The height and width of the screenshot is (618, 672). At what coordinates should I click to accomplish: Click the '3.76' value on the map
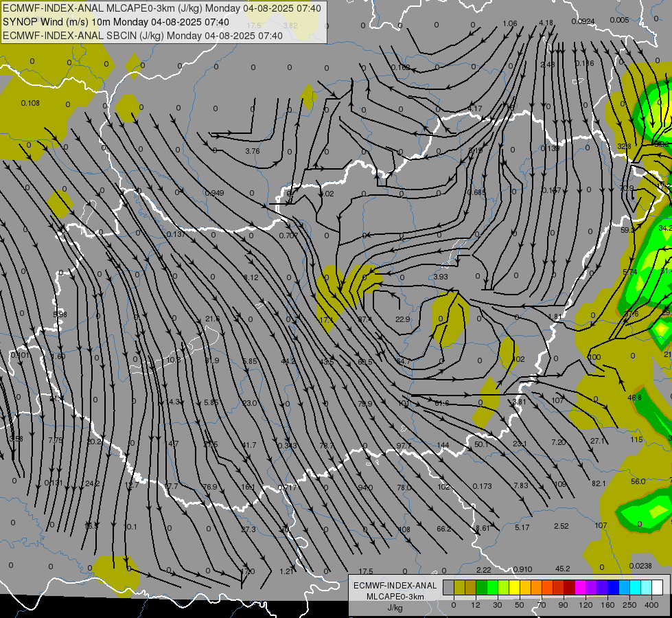pyautogui.click(x=253, y=151)
